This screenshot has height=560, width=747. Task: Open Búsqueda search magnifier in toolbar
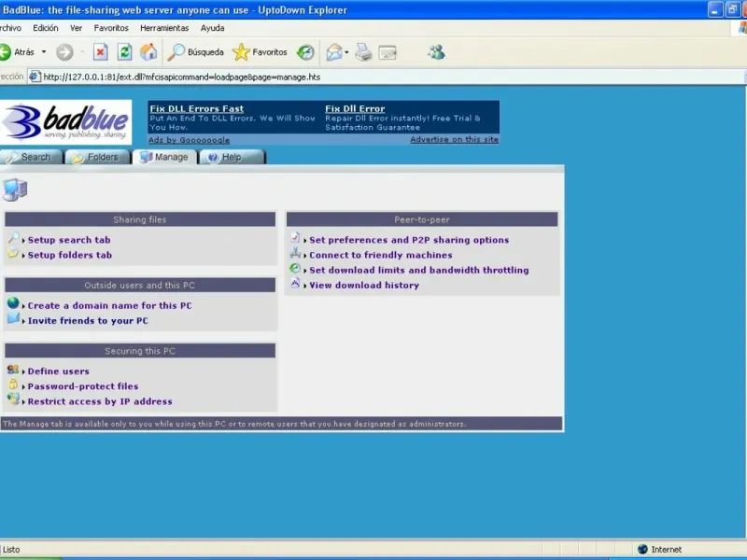(x=195, y=52)
